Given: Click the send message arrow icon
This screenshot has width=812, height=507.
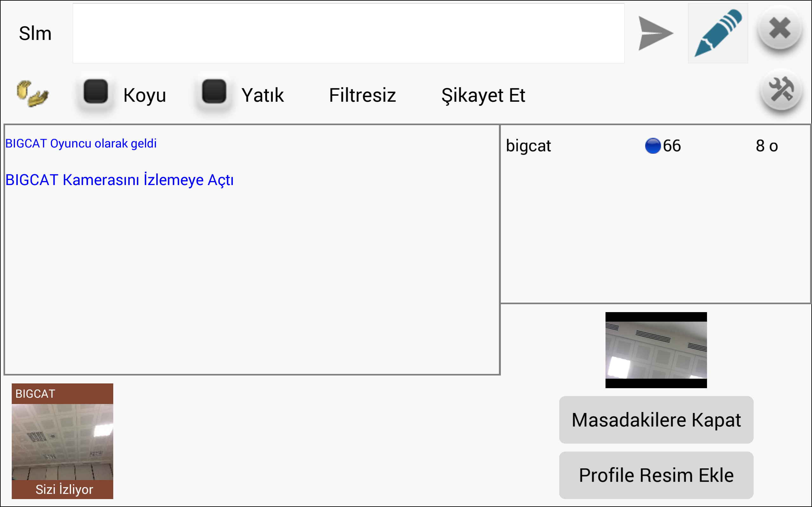Looking at the screenshot, I should (x=655, y=34).
